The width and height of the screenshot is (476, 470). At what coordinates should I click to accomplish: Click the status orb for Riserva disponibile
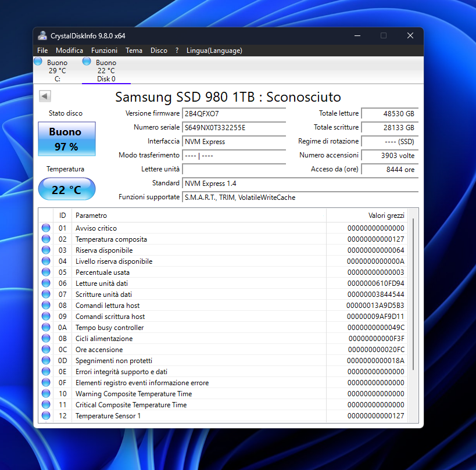pos(46,250)
